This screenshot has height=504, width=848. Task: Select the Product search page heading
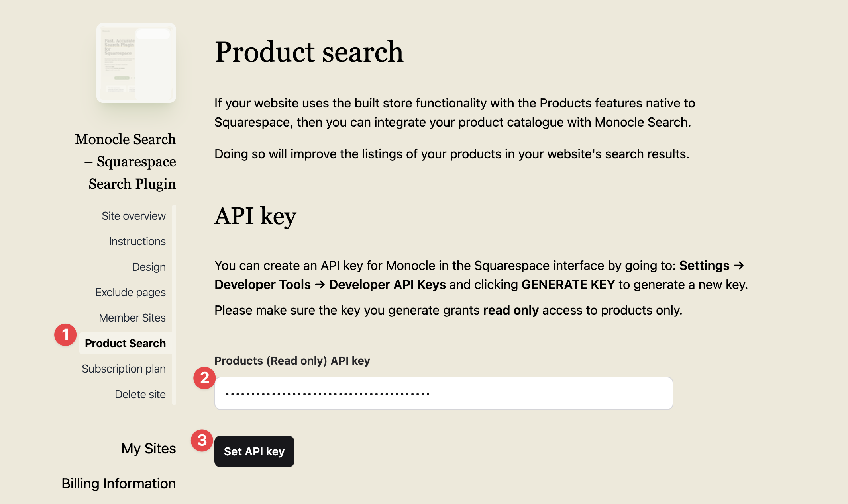click(309, 52)
